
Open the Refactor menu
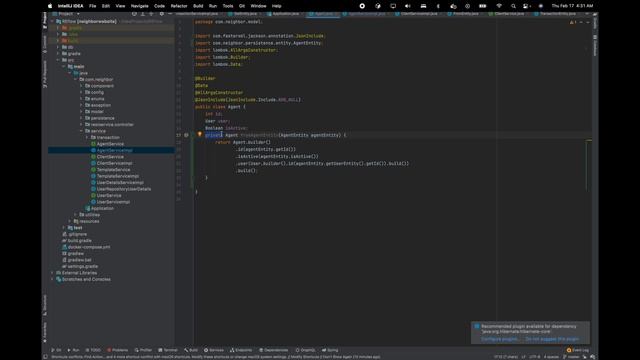coord(179,6)
